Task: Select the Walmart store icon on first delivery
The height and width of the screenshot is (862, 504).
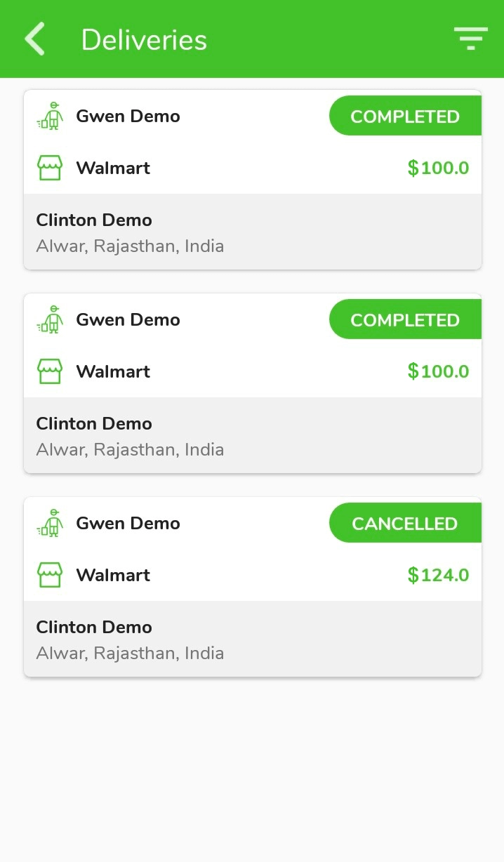Action: [x=49, y=167]
